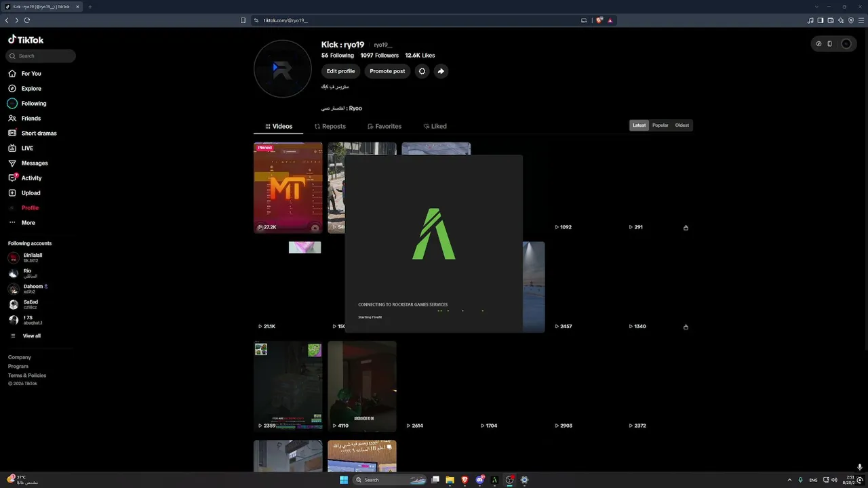Open the Following feed
This screenshot has width=868, height=488.
coord(27,104)
